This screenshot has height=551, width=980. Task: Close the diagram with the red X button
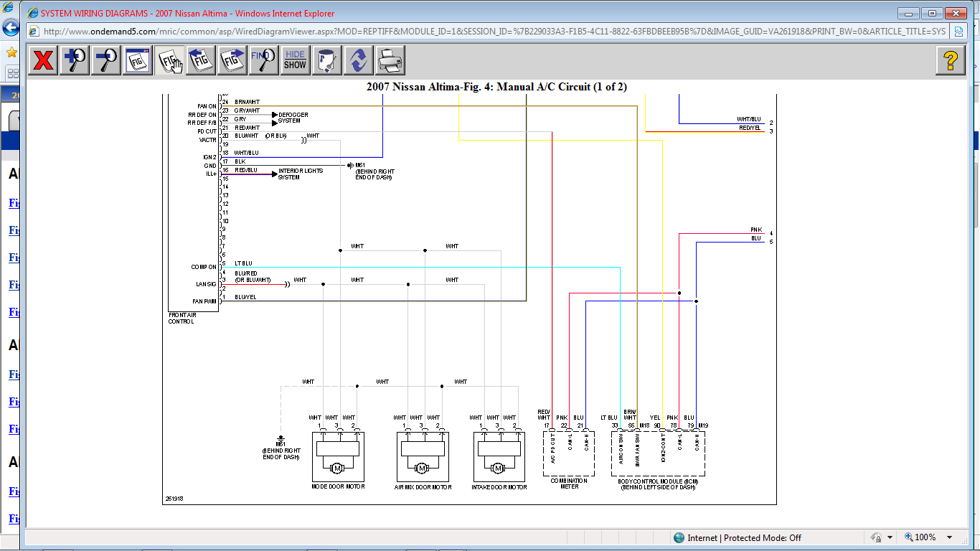(43, 60)
